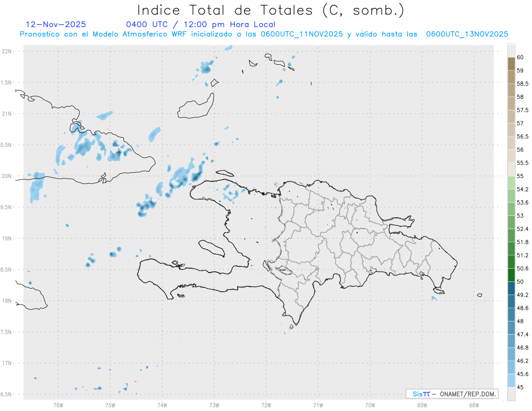Click the '50.6' colorbar label
The height and width of the screenshot is (411, 532).
coord(523,268)
